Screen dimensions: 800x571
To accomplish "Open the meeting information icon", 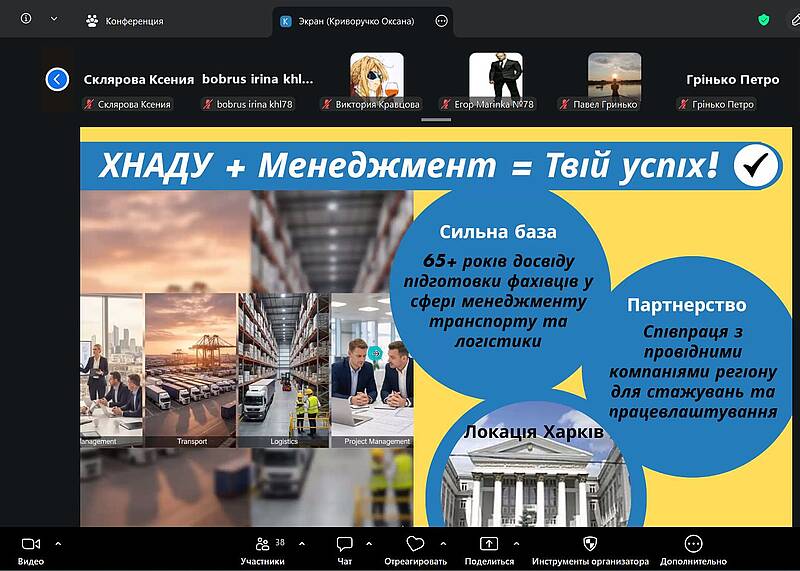I will click(x=26, y=19).
